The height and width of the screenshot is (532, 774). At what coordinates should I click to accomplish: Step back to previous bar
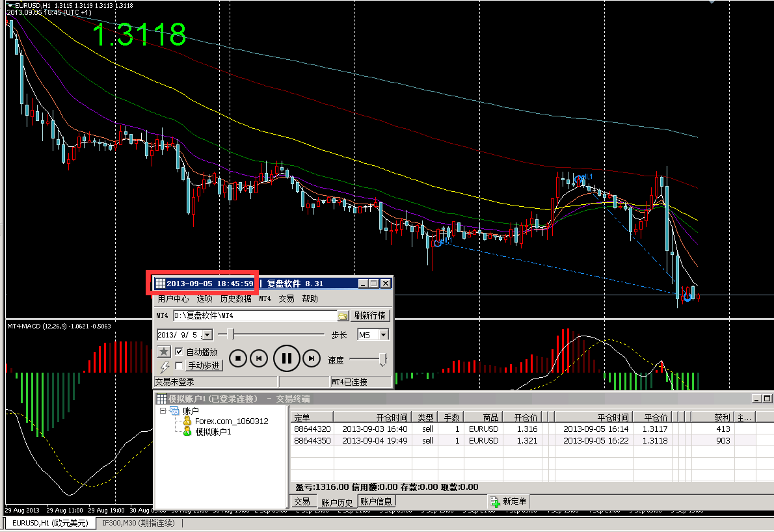pyautogui.click(x=259, y=358)
